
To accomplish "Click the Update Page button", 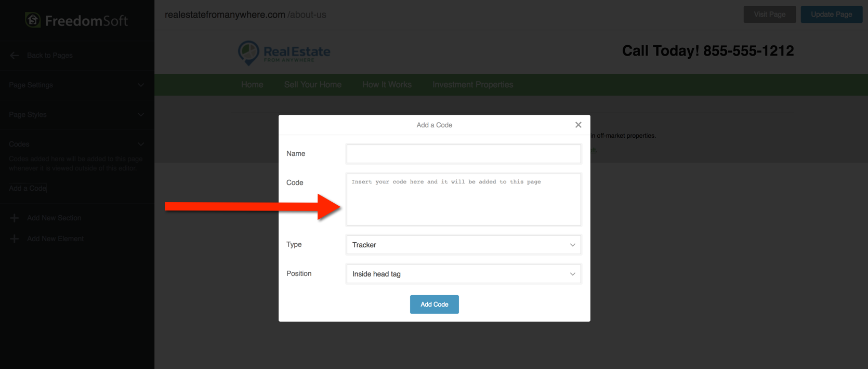I will (x=832, y=15).
